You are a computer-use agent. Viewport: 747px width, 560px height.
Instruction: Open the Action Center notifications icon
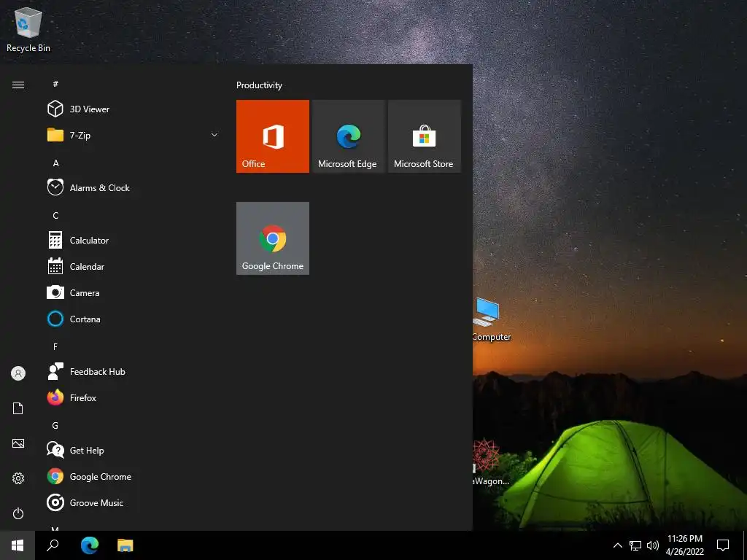[723, 545]
